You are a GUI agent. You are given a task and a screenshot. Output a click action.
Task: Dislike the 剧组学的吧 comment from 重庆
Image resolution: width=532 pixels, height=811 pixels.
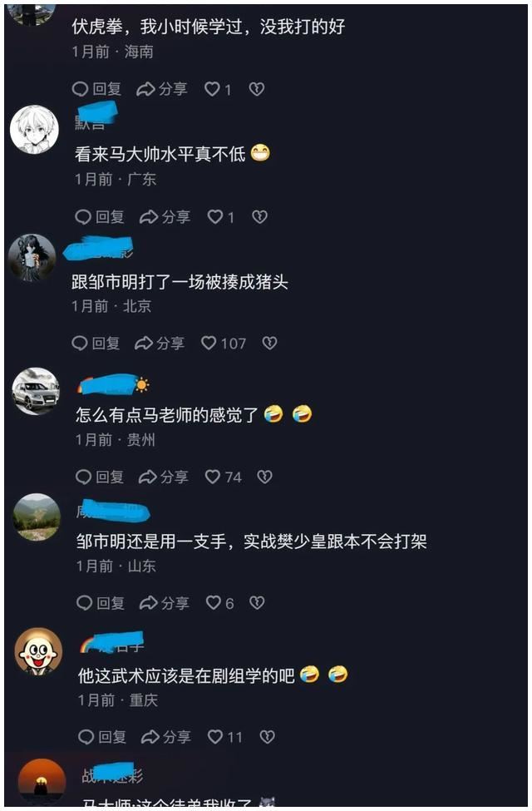(267, 736)
